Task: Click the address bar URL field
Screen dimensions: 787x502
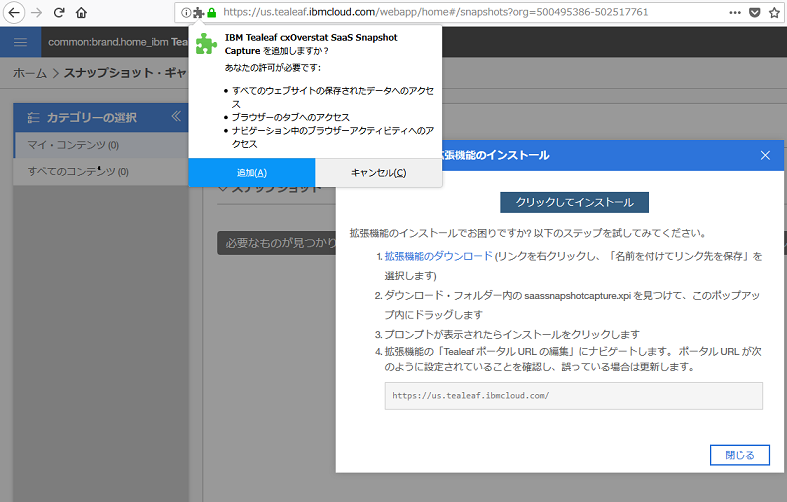Action: 436,12
